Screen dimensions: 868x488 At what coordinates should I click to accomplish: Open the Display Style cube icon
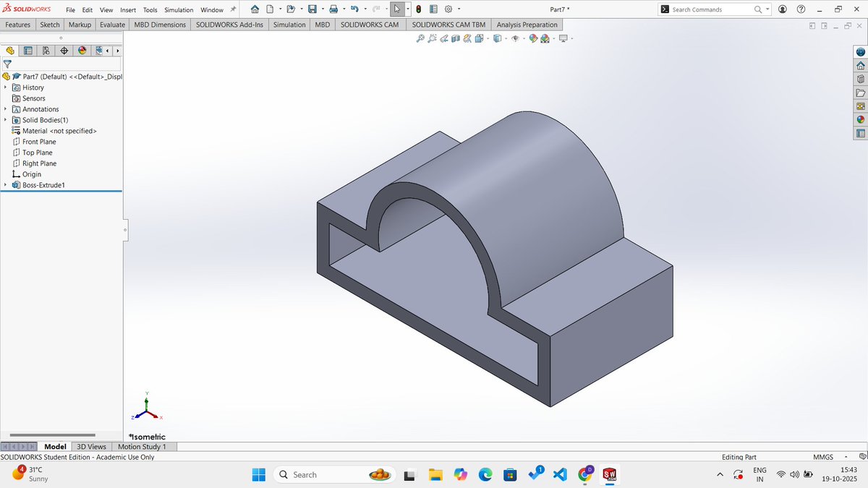click(x=497, y=38)
